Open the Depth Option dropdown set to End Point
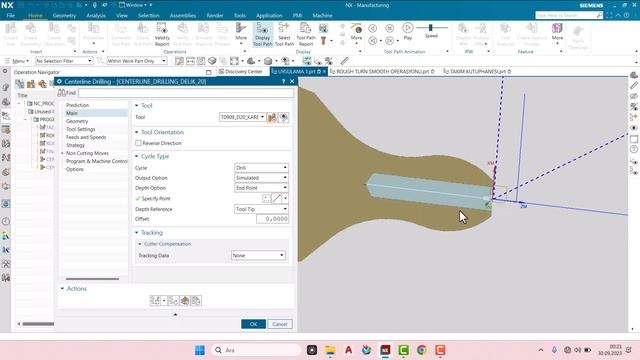The height and width of the screenshot is (360, 640). coord(262,188)
